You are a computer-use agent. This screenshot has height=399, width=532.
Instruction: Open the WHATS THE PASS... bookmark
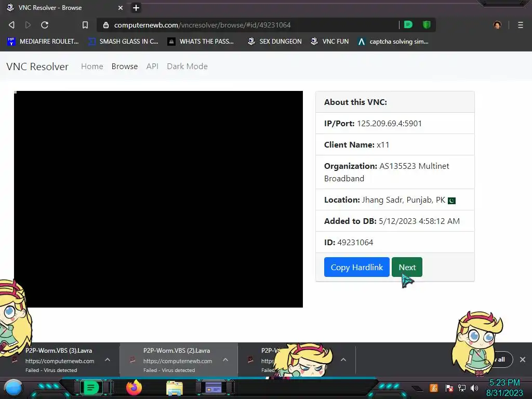201,42
